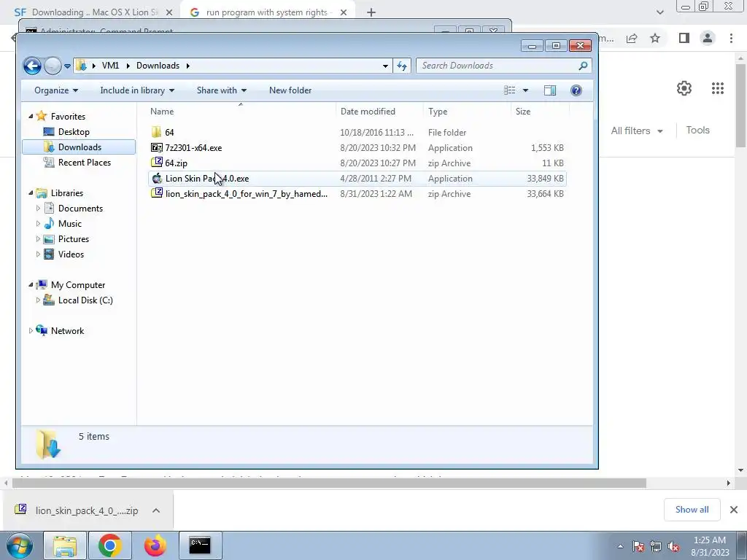747x560 pixels.
Task: Expand the Music library
Action: (38, 224)
